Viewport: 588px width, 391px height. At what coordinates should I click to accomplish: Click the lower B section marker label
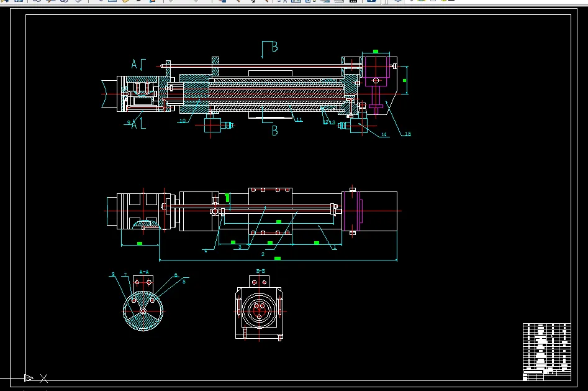(x=275, y=131)
